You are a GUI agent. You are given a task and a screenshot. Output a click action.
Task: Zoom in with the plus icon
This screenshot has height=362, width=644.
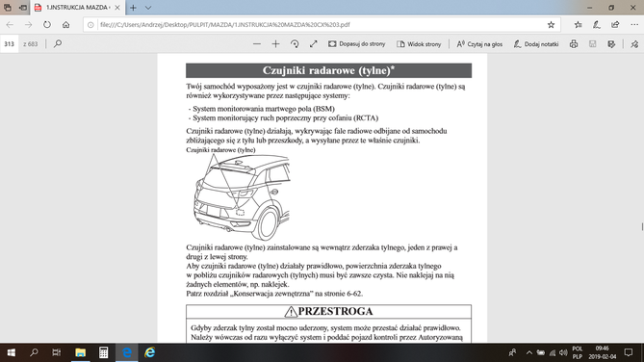[275, 44]
